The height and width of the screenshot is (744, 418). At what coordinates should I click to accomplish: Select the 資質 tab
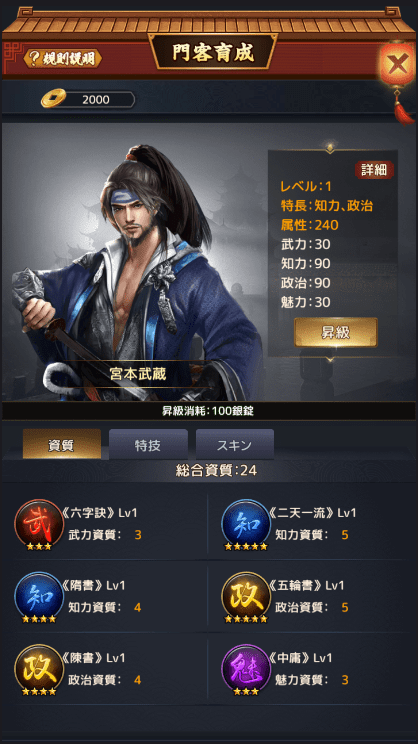[62, 445]
